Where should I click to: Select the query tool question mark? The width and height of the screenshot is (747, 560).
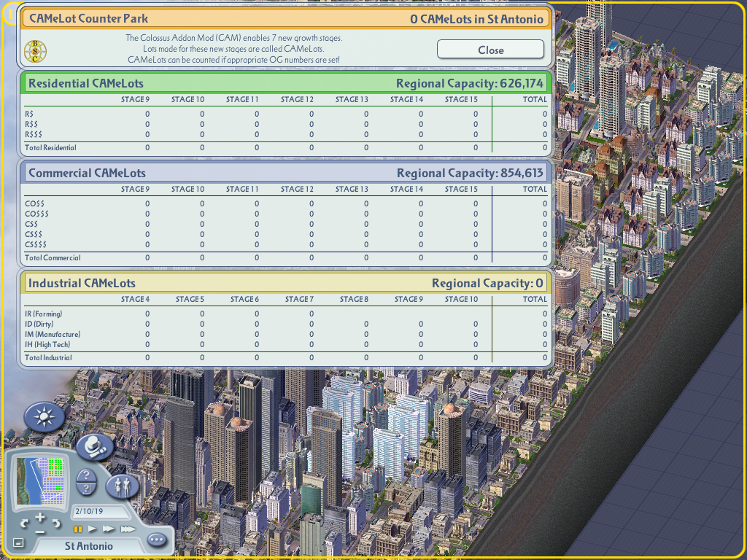coord(86,475)
